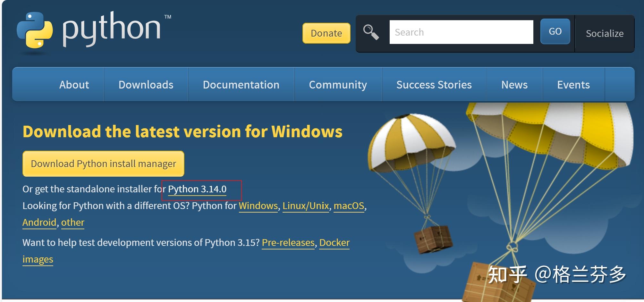Follow the Linux/Unix download link
644x302 pixels.
pos(306,206)
